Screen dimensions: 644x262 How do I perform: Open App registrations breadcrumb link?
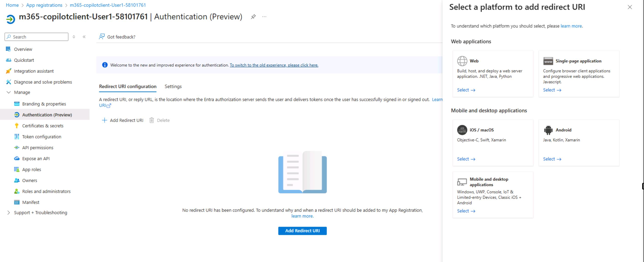pos(44,5)
